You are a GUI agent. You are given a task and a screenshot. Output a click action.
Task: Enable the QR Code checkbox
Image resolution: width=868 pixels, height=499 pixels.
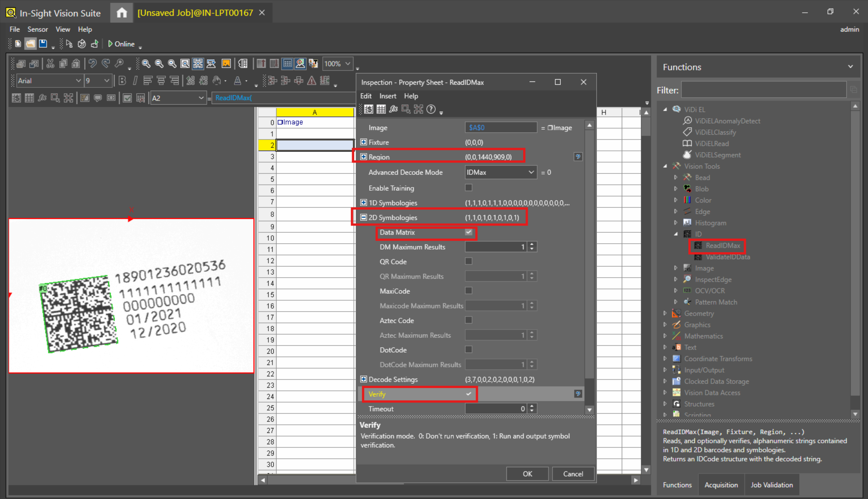point(468,261)
